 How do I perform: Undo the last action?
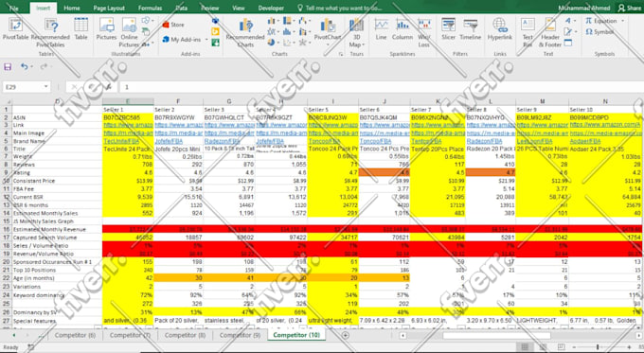[25, 66]
